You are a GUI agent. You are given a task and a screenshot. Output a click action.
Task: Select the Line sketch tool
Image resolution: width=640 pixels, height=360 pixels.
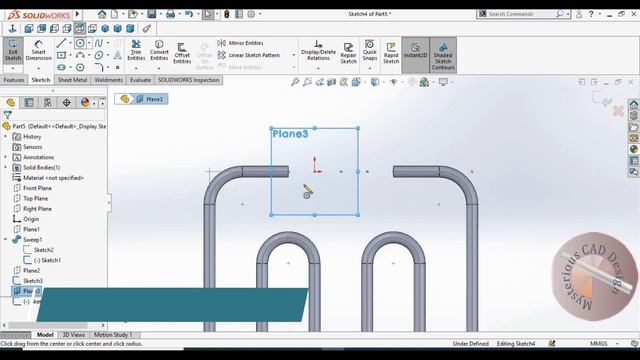[x=61, y=43]
